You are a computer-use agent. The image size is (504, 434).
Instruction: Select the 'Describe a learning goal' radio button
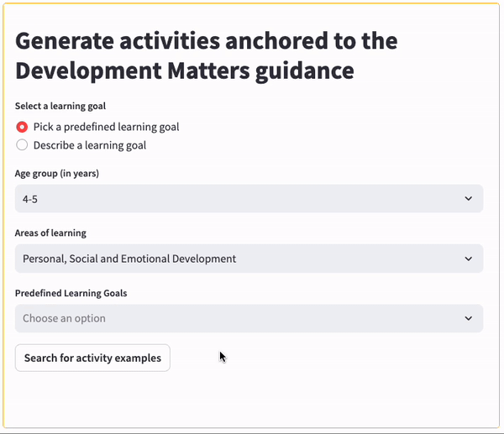coord(22,145)
